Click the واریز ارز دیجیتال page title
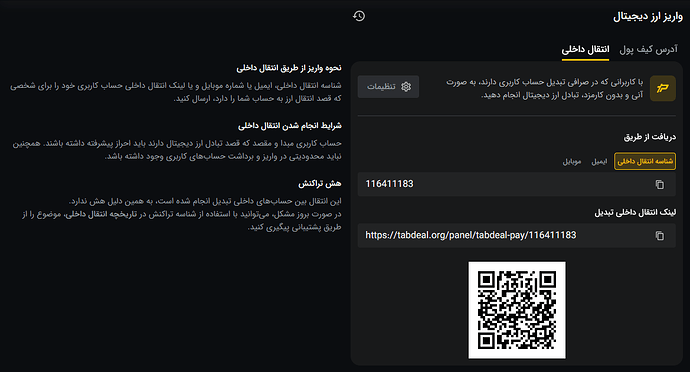690x372 pixels. [x=648, y=17]
